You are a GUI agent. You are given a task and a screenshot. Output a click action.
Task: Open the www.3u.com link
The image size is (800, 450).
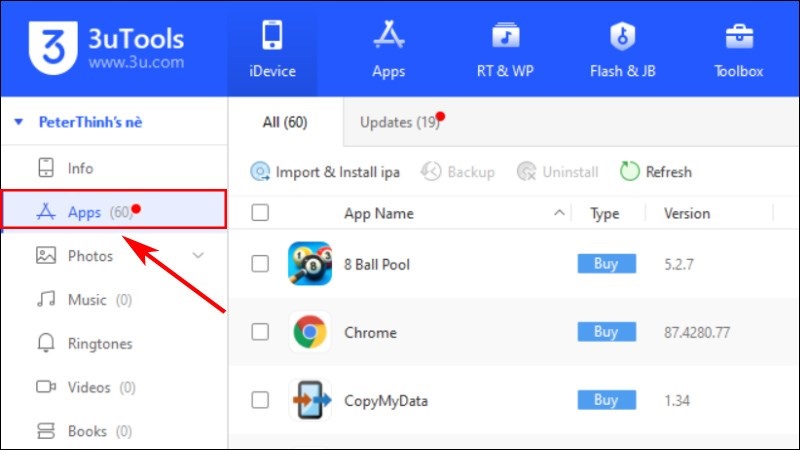pyautogui.click(x=136, y=63)
